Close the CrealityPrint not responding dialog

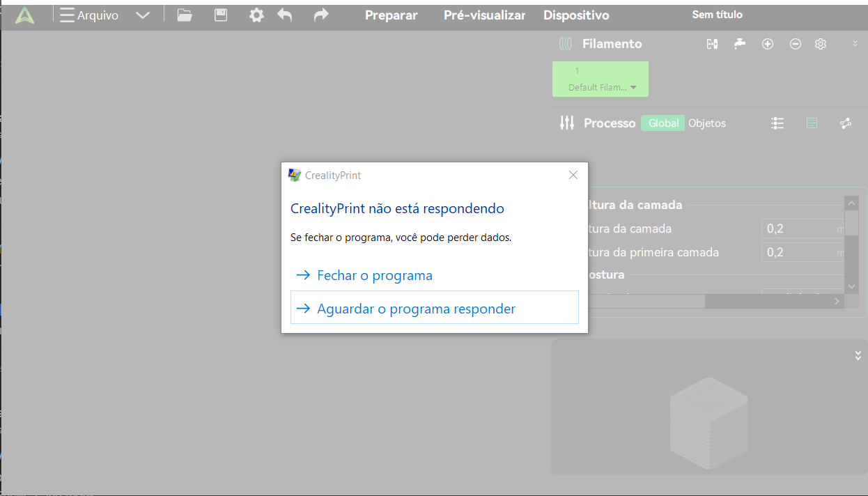pyautogui.click(x=573, y=175)
